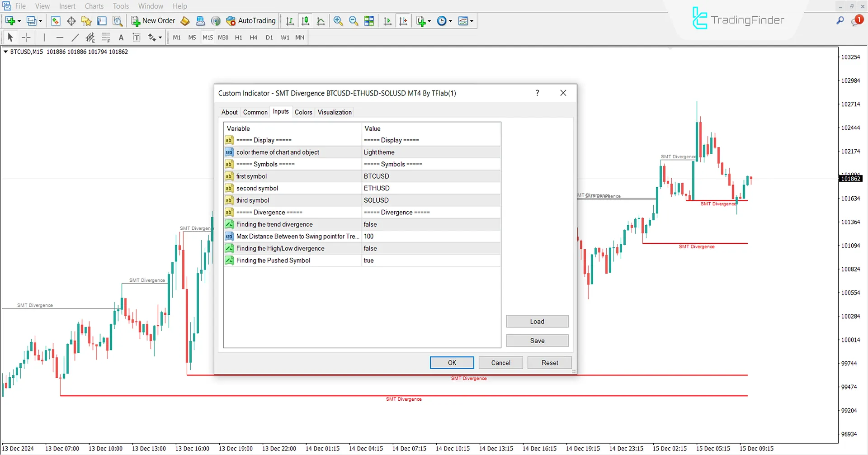Switch to the Colors tab
Viewport: 868px width, 455px height.
pos(303,112)
